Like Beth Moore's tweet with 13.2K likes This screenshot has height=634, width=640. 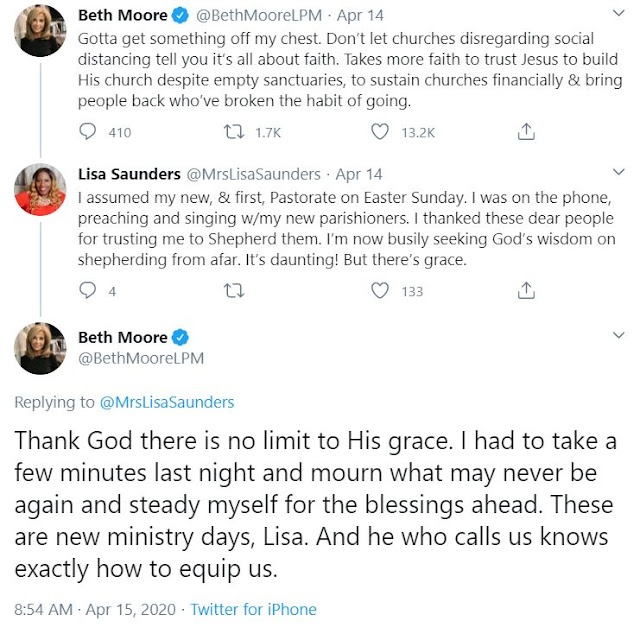[x=380, y=131]
